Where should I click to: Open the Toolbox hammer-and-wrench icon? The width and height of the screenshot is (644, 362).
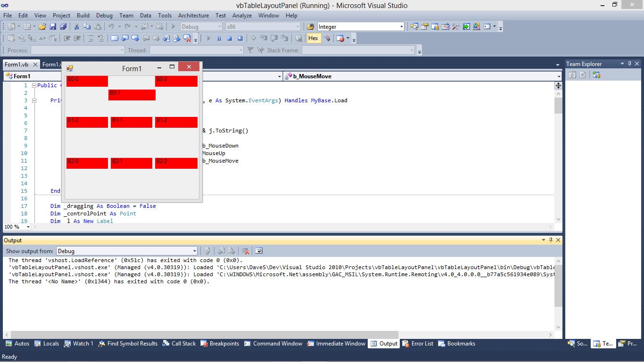pos(456,27)
